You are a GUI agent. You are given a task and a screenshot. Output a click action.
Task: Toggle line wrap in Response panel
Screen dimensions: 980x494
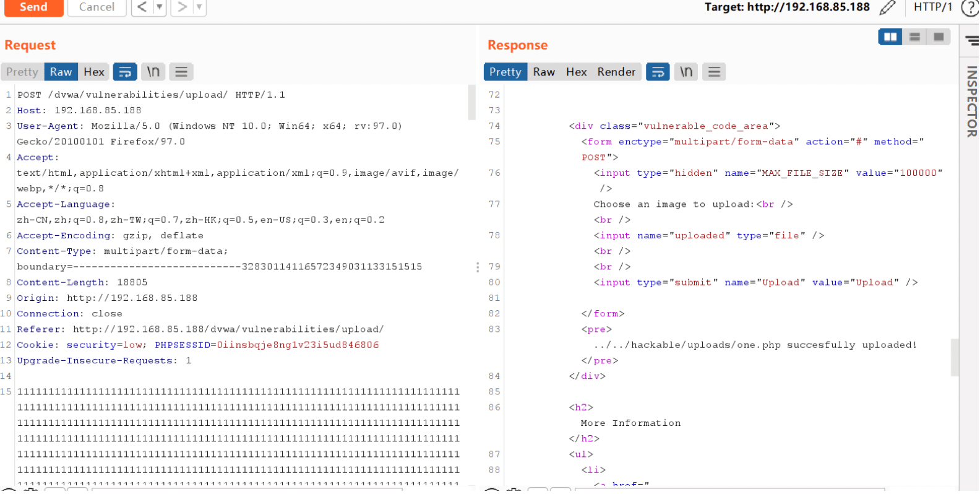click(658, 72)
